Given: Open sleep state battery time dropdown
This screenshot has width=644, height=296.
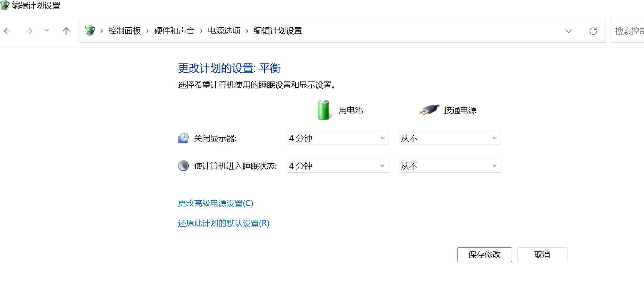Looking at the screenshot, I should (338, 166).
